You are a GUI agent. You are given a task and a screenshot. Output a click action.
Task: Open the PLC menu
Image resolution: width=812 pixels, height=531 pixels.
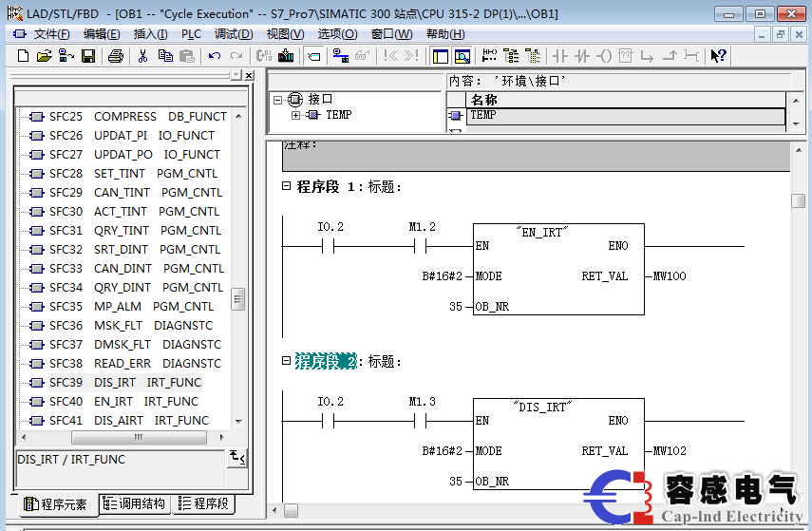pos(191,34)
